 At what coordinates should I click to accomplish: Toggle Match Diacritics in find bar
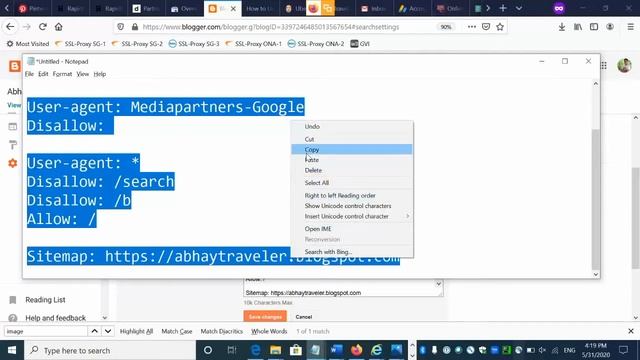coord(222,331)
